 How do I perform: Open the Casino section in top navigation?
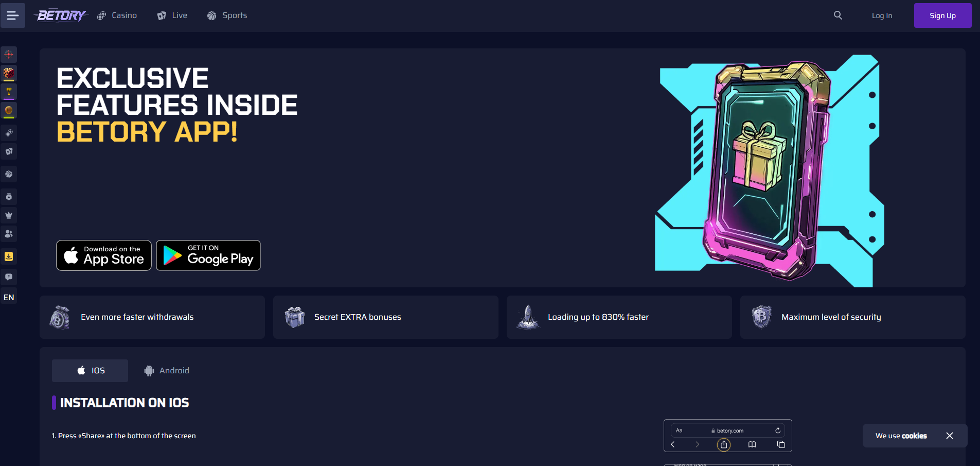click(117, 15)
